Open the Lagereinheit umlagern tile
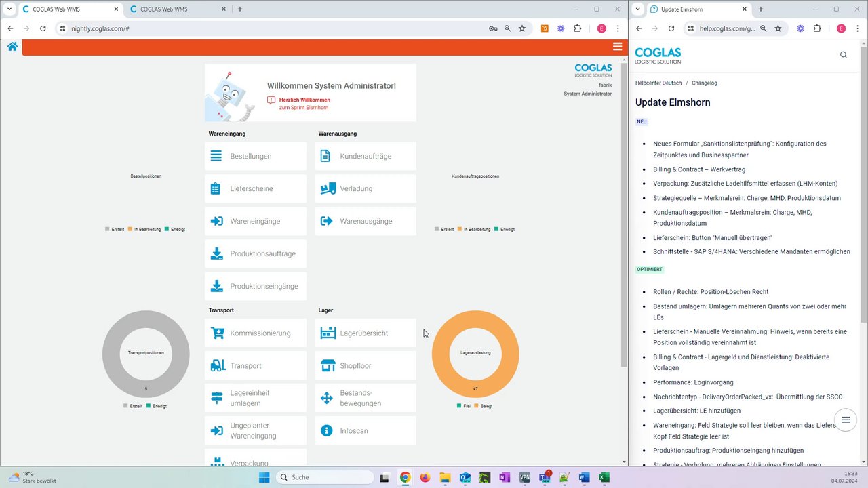868x488 pixels. click(256, 398)
